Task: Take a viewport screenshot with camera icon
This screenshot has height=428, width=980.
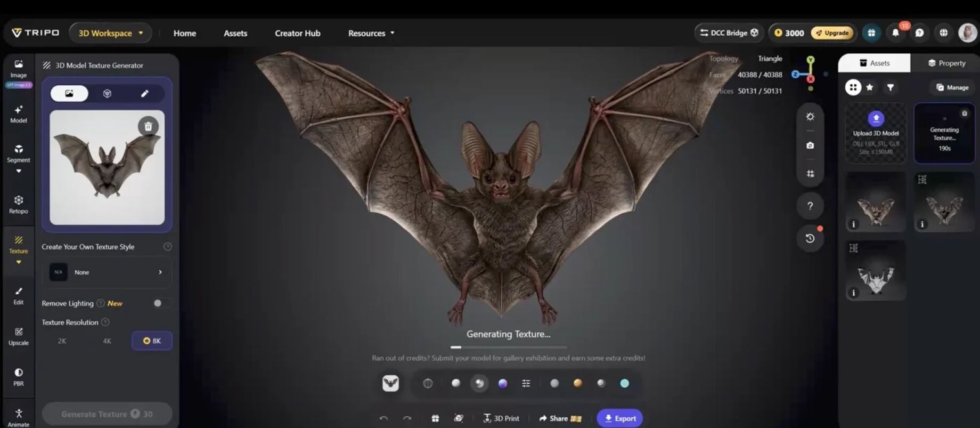Action: click(810, 146)
